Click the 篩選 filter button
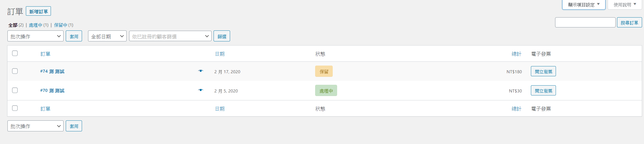The image size is (644, 144). 222,36
